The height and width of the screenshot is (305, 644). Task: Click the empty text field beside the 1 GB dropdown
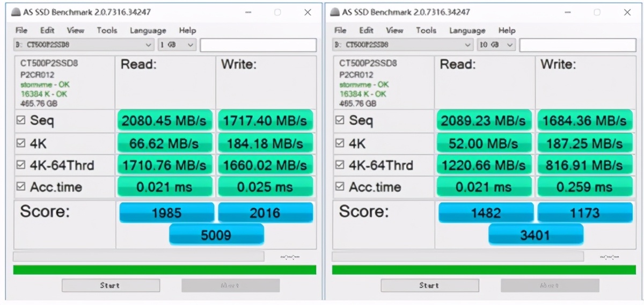coord(258,45)
